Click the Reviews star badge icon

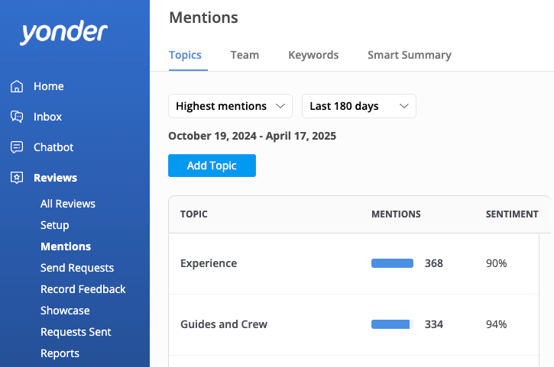(x=17, y=177)
